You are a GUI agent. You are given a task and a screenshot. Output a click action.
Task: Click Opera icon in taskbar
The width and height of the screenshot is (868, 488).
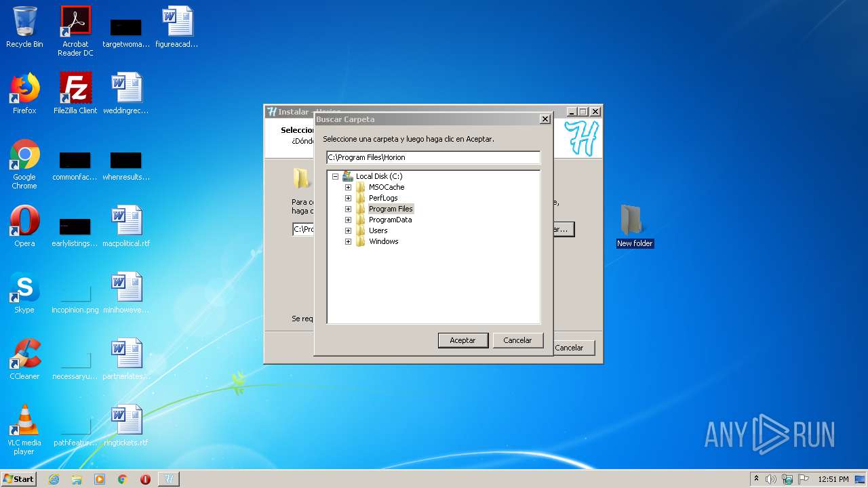[145, 479]
